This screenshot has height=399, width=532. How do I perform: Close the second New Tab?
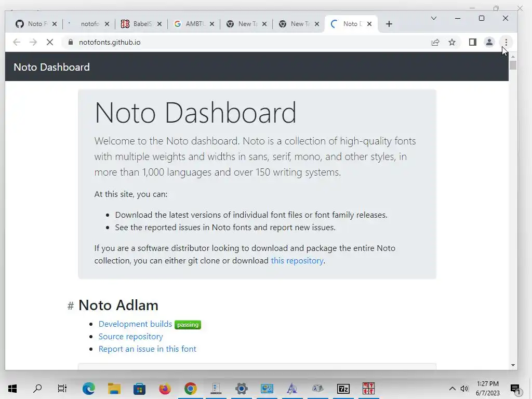tap(316, 24)
